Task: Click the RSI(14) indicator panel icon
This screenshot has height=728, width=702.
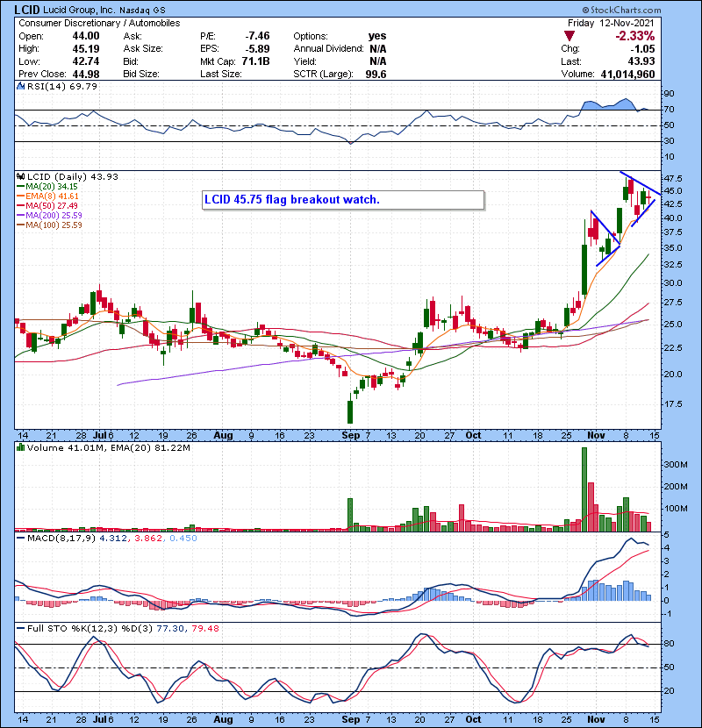Action: pyautogui.click(x=20, y=86)
